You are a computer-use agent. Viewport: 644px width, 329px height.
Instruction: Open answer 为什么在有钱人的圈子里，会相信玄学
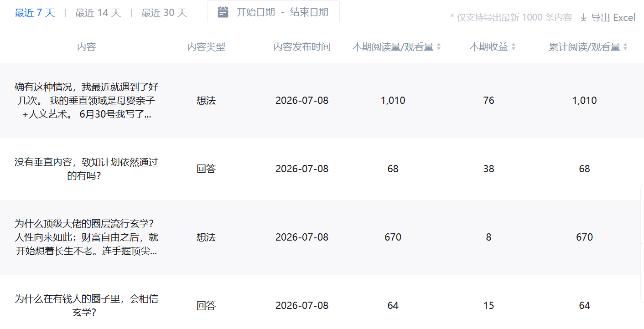point(87,305)
